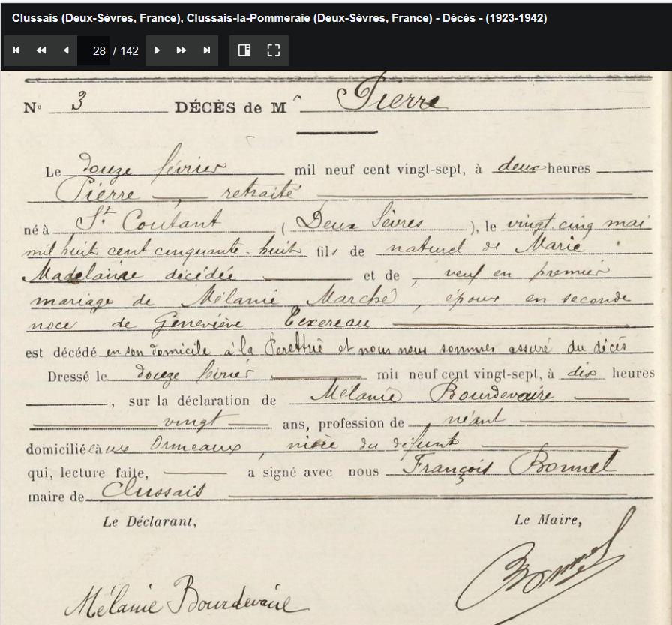672x625 pixels.
Task: Click the printed 'Le Maire' label
Action: (547, 520)
